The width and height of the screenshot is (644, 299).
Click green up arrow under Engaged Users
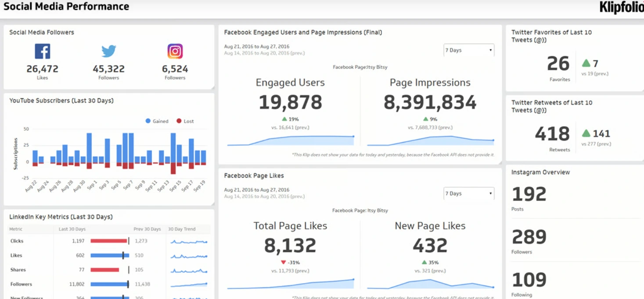[284, 119]
